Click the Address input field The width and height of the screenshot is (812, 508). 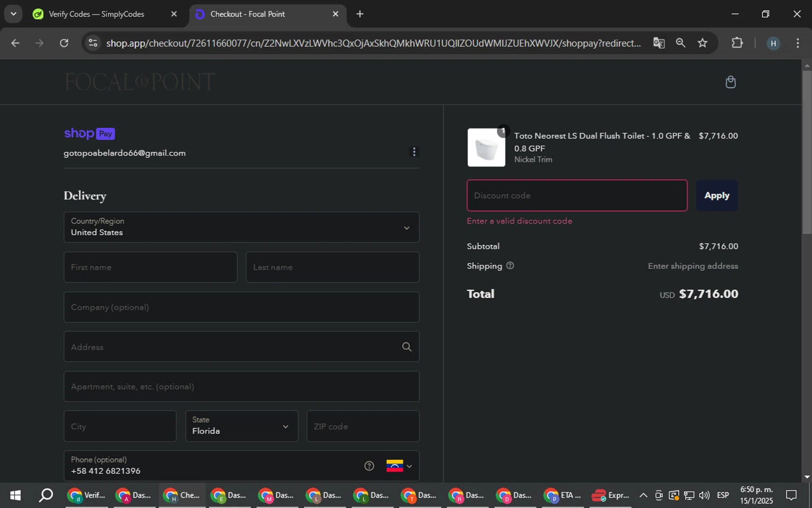tap(241, 347)
